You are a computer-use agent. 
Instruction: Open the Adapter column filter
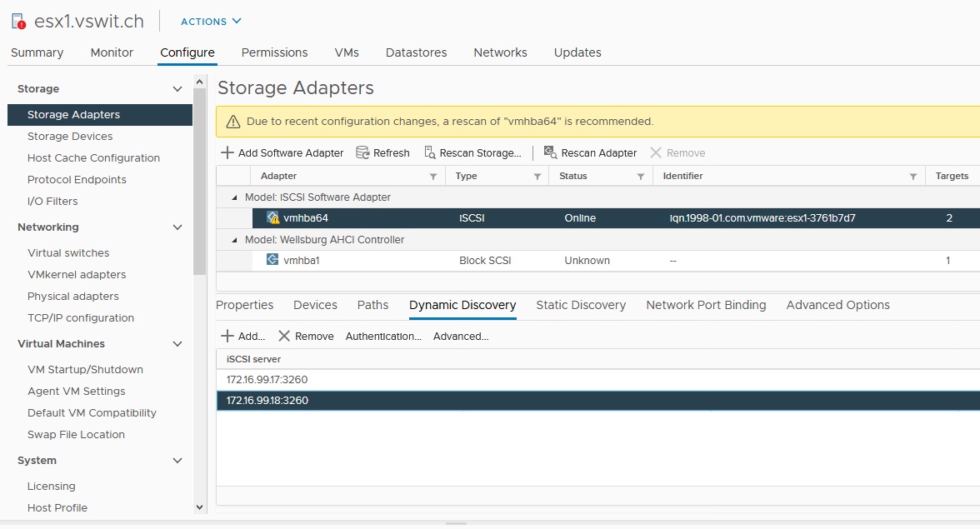[x=432, y=177]
